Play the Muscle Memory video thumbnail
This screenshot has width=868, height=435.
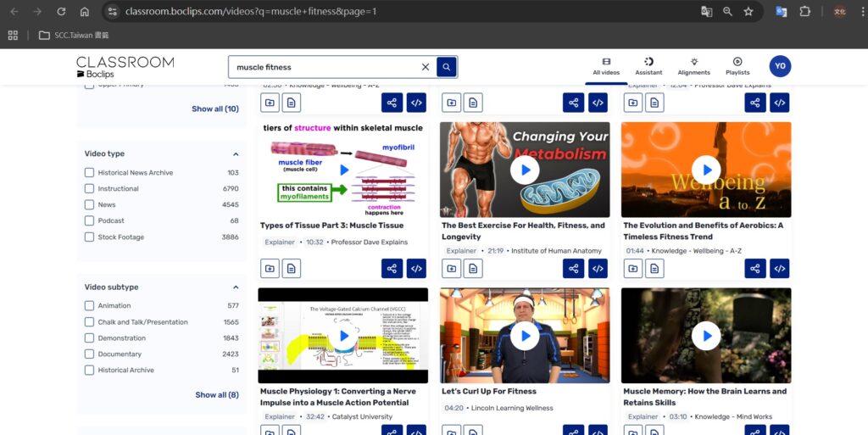click(x=705, y=336)
